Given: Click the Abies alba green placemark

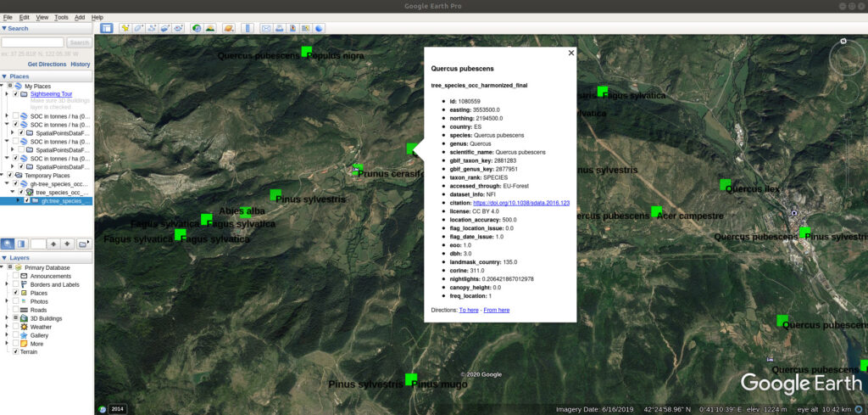Looking at the screenshot, I should pos(245,212).
